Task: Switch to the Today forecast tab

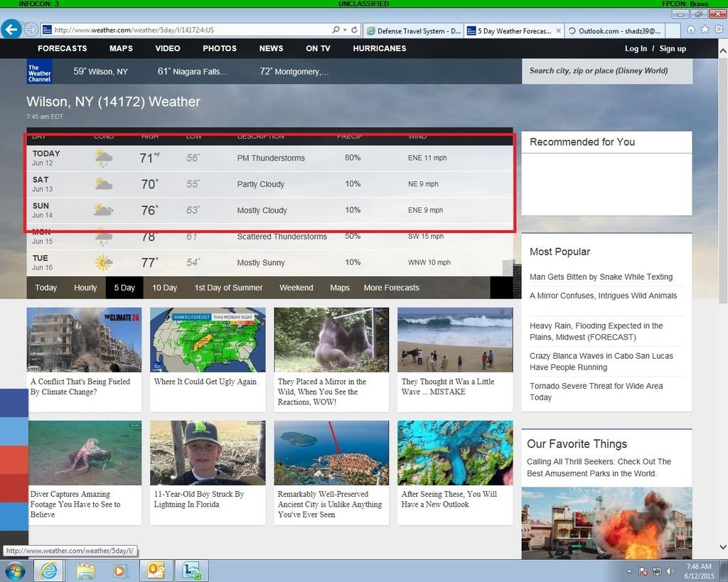Action: 46,288
